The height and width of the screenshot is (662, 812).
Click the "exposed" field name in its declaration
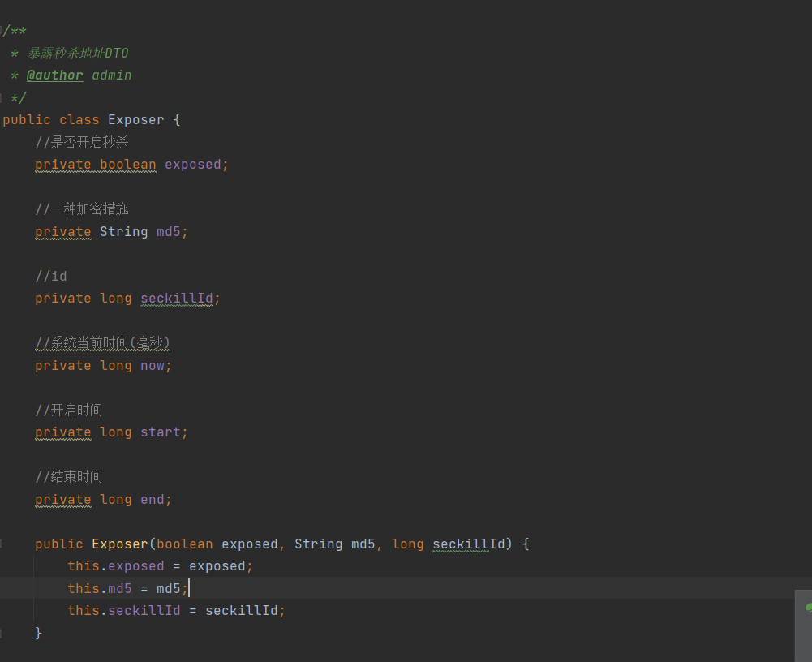pos(192,165)
